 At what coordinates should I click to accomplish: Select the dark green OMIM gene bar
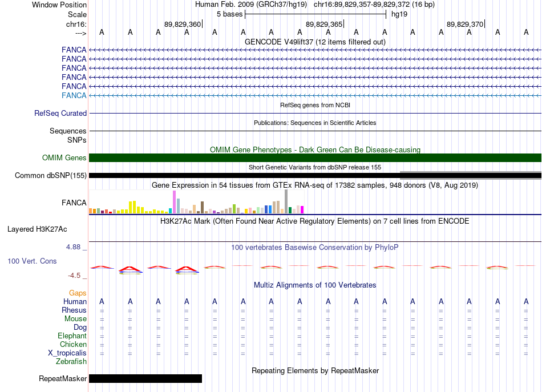pyautogui.click(x=315, y=157)
